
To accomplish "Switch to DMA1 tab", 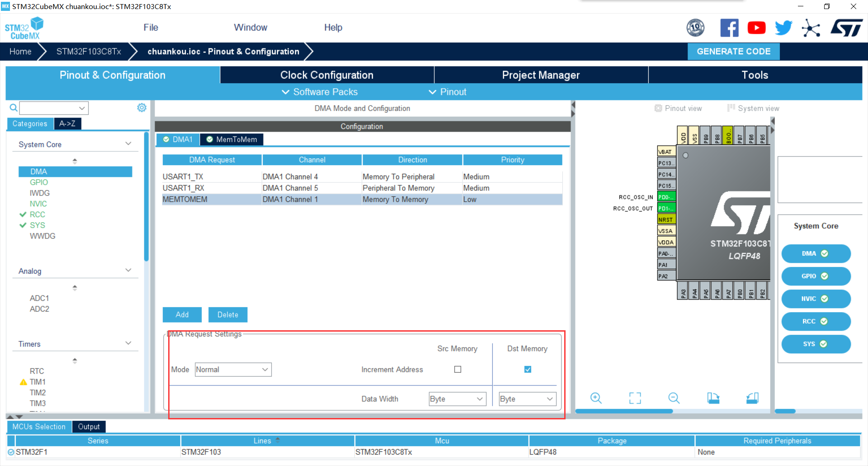I will [178, 139].
